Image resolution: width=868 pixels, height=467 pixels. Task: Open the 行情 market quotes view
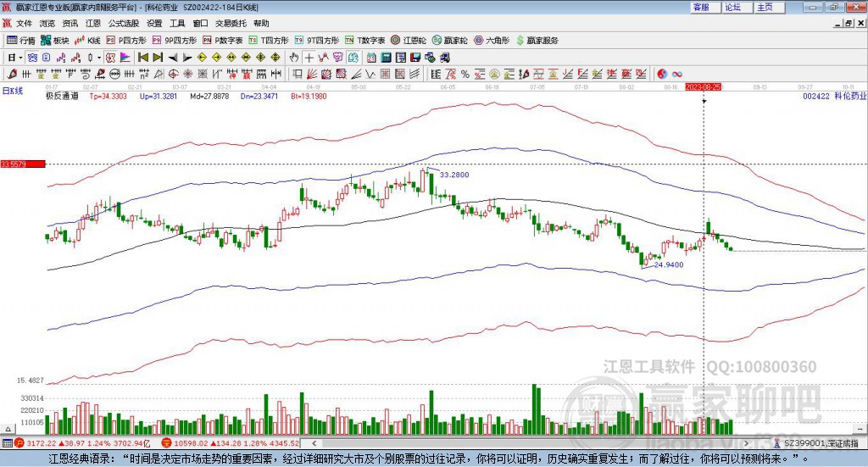[x=20, y=41]
